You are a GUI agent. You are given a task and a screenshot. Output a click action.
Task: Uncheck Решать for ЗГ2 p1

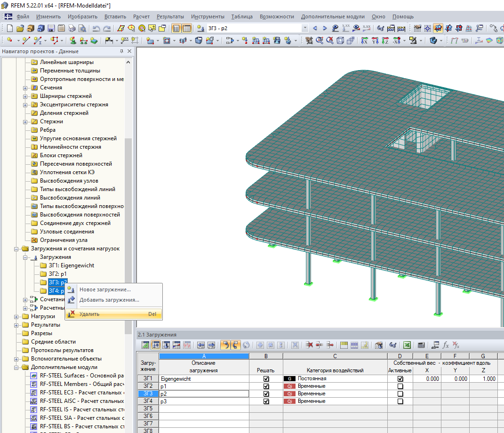(266, 386)
